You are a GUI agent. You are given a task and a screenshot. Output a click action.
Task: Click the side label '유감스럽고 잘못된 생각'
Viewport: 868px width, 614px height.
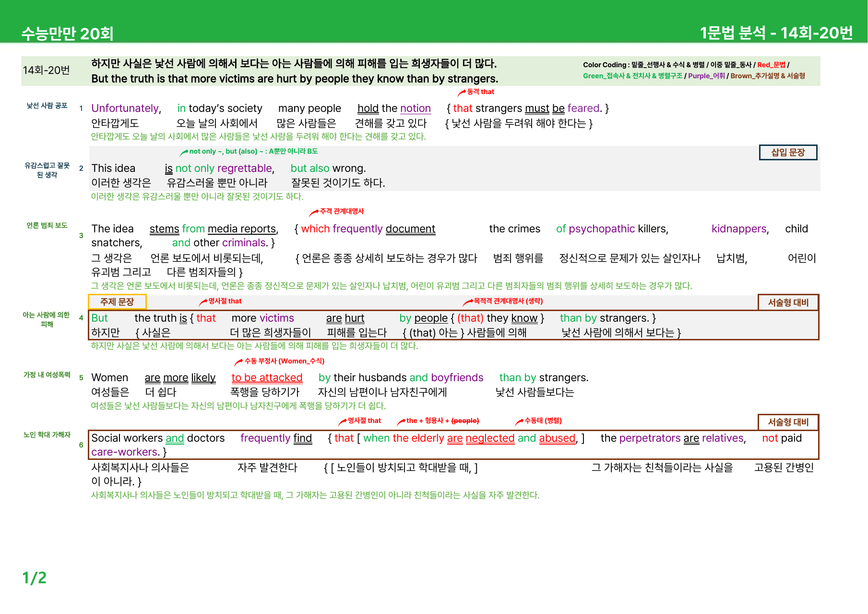47,170
